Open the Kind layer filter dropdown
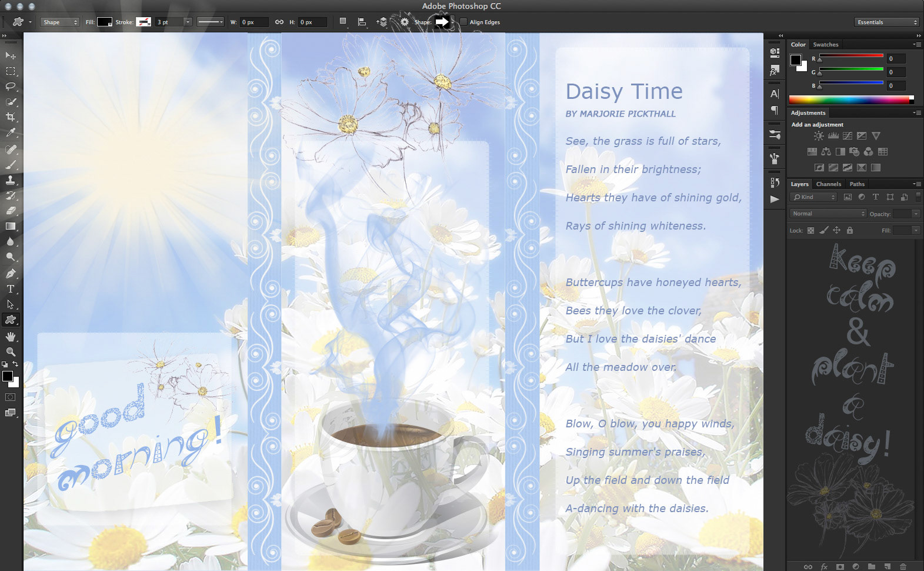 813,197
